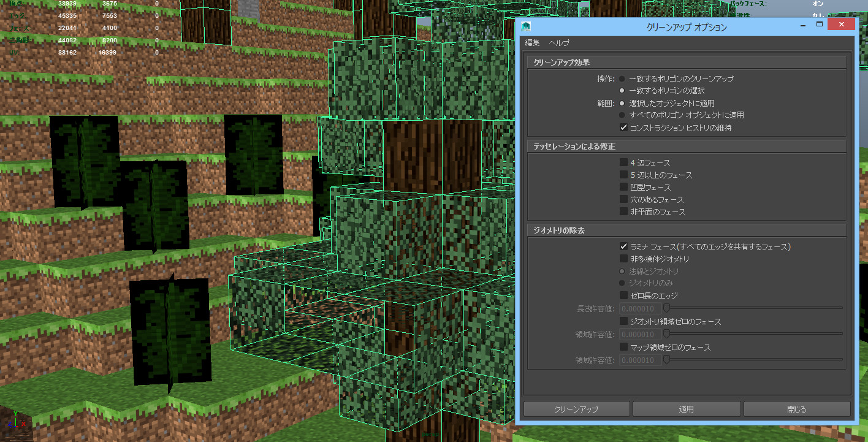Viewport: 868px width, 442px height.
Task: Click the value 7553 in the viewport HUD
Action: tap(109, 15)
